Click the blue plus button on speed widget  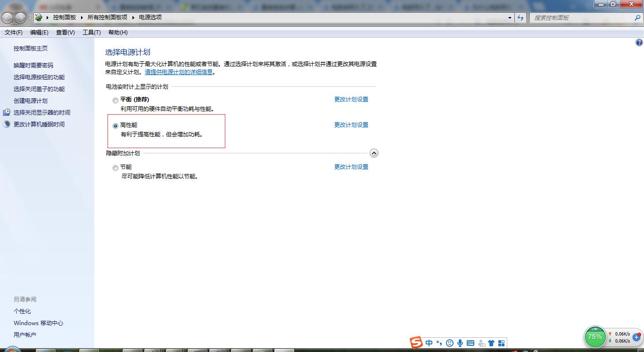[636, 337]
